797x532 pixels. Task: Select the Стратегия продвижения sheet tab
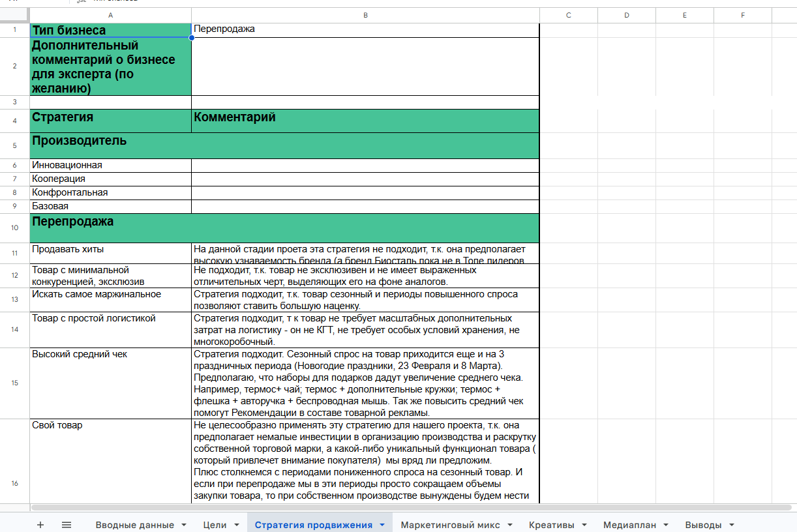(314, 525)
